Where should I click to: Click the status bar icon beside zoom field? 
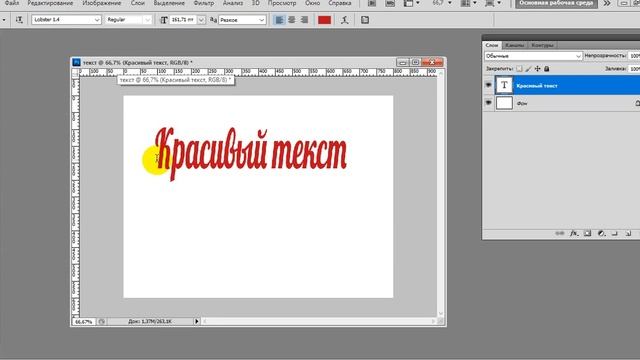click(x=102, y=322)
